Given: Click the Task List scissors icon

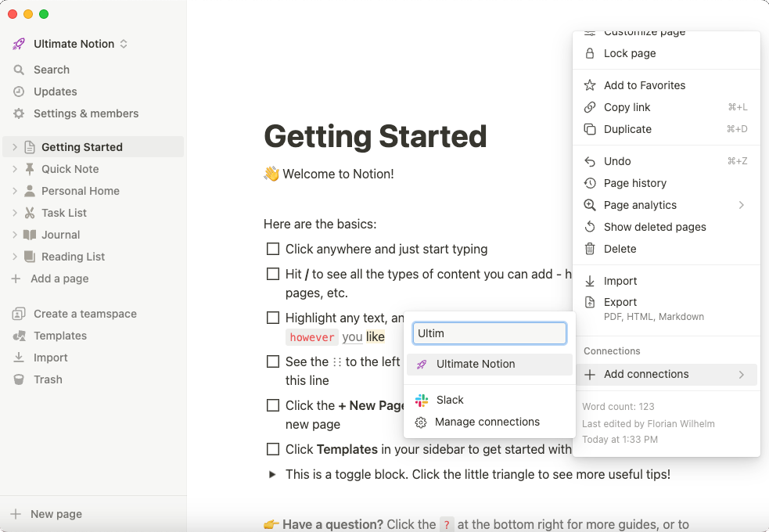Looking at the screenshot, I should [30, 213].
